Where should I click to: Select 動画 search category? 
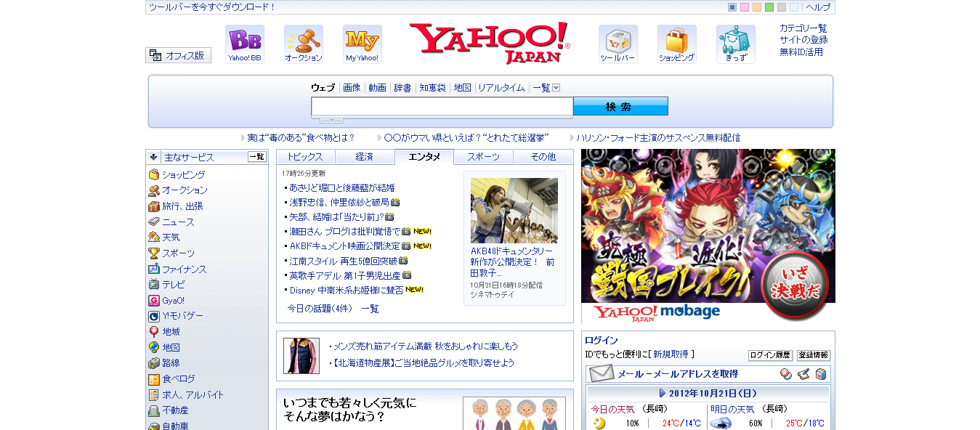click(x=377, y=88)
